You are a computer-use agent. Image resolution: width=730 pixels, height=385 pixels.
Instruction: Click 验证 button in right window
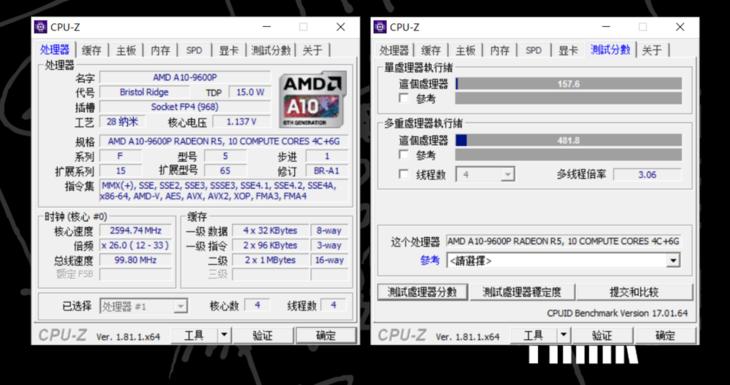[602, 335]
